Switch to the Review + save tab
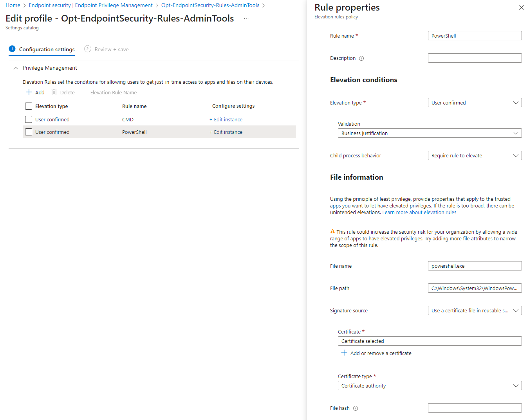 pyautogui.click(x=106, y=49)
